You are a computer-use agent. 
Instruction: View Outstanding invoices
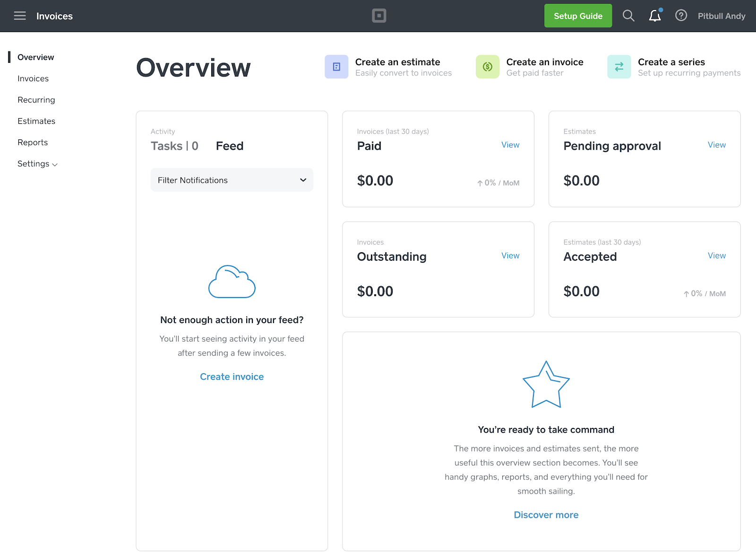(x=510, y=256)
